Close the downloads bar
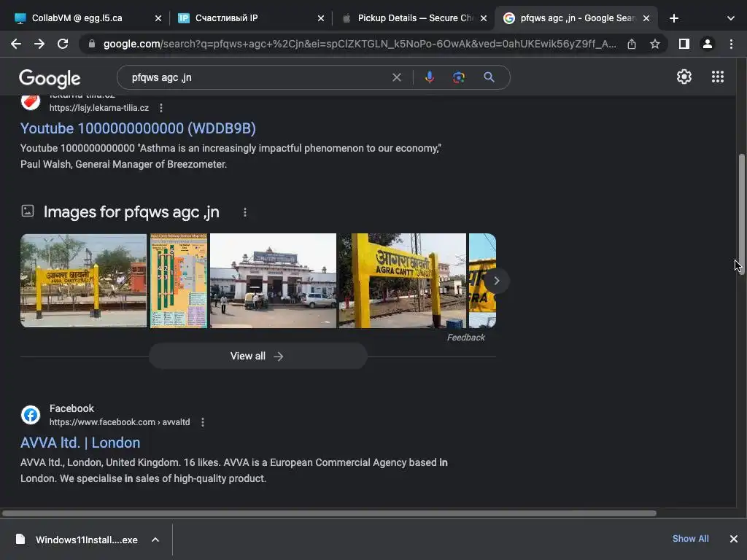 (734, 539)
